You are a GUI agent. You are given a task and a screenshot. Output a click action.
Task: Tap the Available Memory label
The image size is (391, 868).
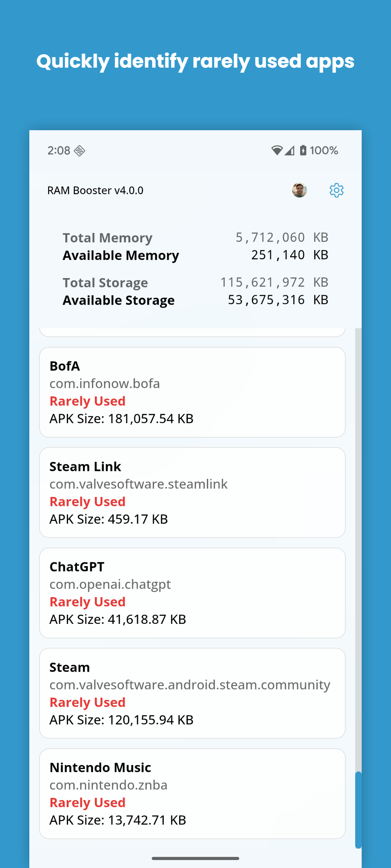(121, 255)
